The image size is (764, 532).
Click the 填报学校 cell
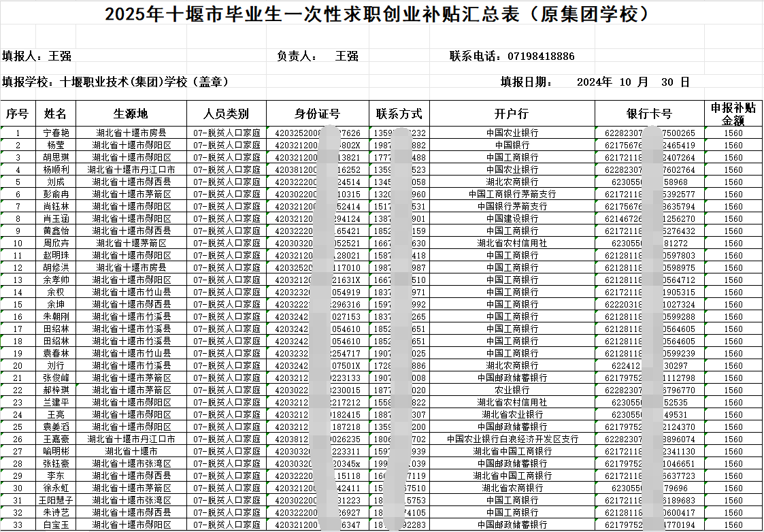coord(116,82)
